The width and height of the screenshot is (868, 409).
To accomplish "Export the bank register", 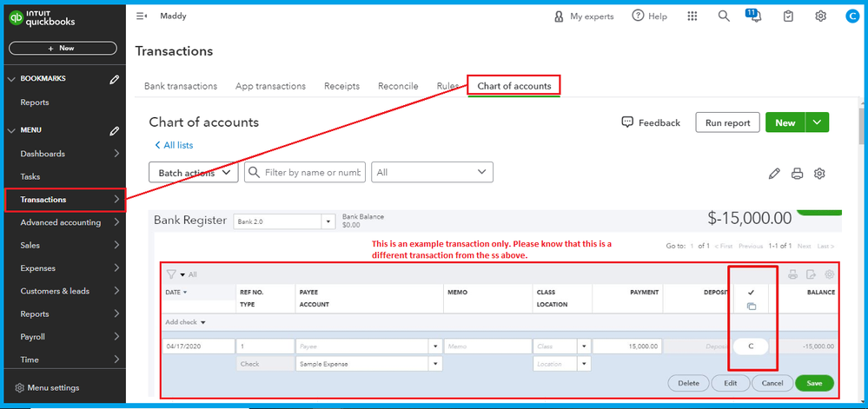I will click(811, 274).
